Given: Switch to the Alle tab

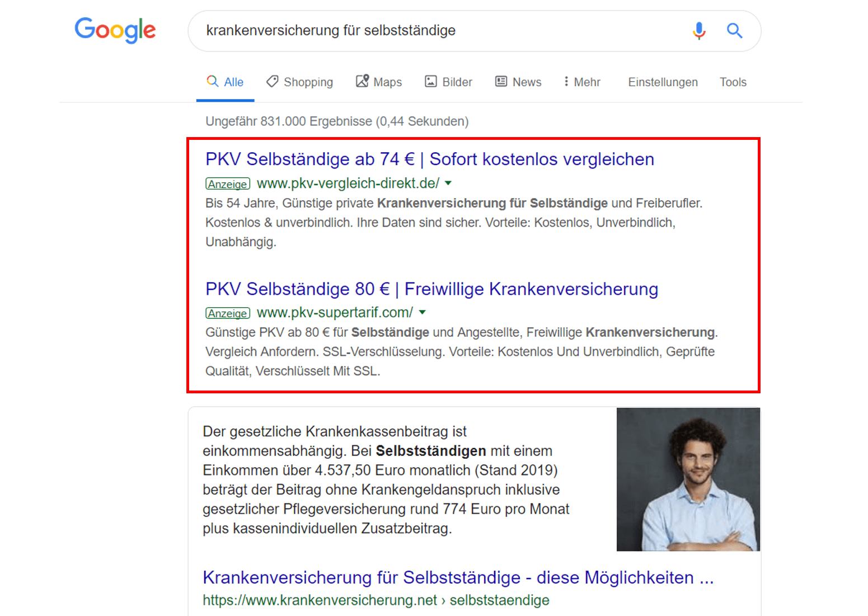Looking at the screenshot, I should [226, 82].
